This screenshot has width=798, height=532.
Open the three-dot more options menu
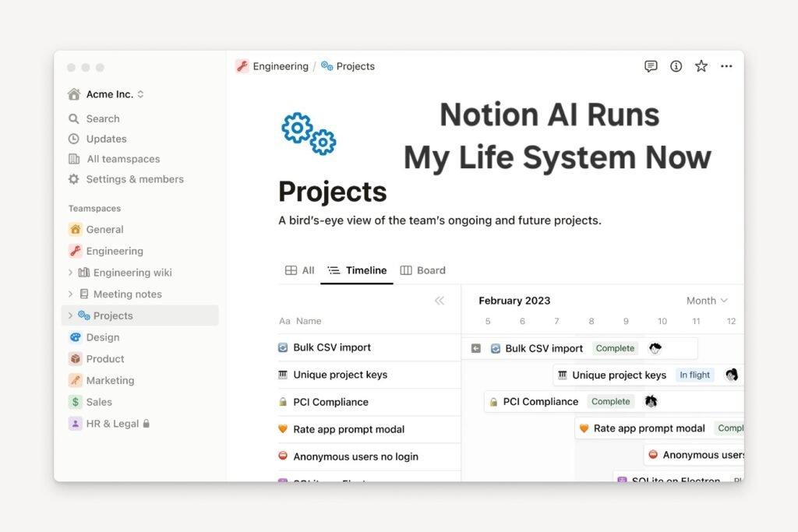726,66
